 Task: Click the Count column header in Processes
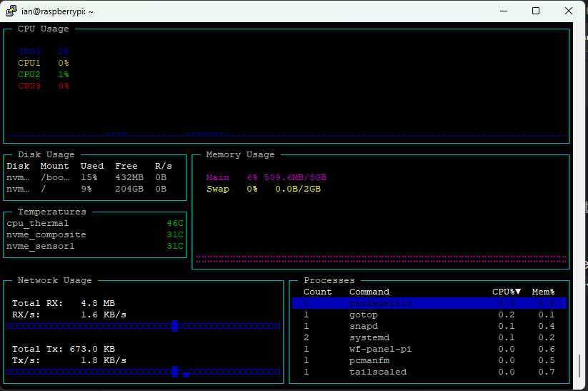[x=318, y=292]
